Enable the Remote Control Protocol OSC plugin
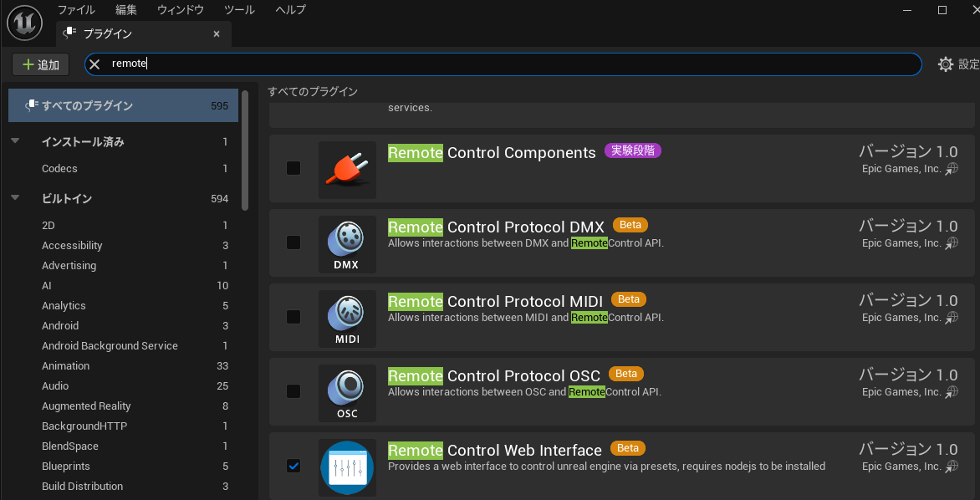The width and height of the screenshot is (980, 500). point(293,391)
